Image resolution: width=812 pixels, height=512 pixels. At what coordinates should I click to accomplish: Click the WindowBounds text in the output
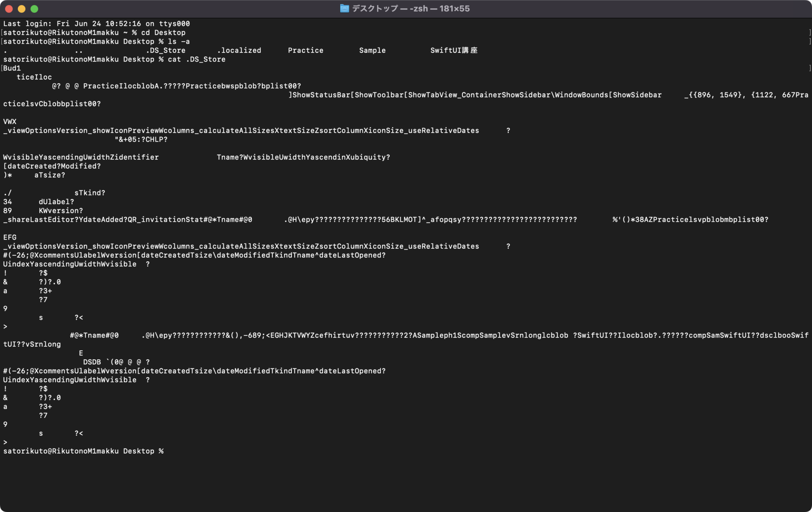[582, 95]
